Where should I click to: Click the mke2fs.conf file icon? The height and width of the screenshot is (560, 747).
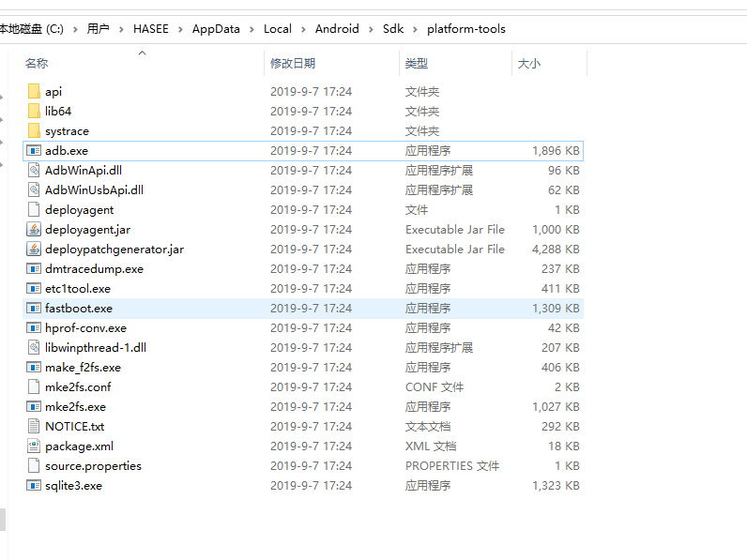pos(34,387)
